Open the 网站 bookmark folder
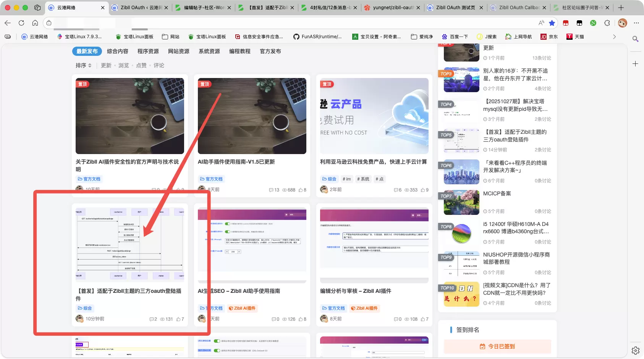Viewport: 644px width, 359px height. click(171, 37)
